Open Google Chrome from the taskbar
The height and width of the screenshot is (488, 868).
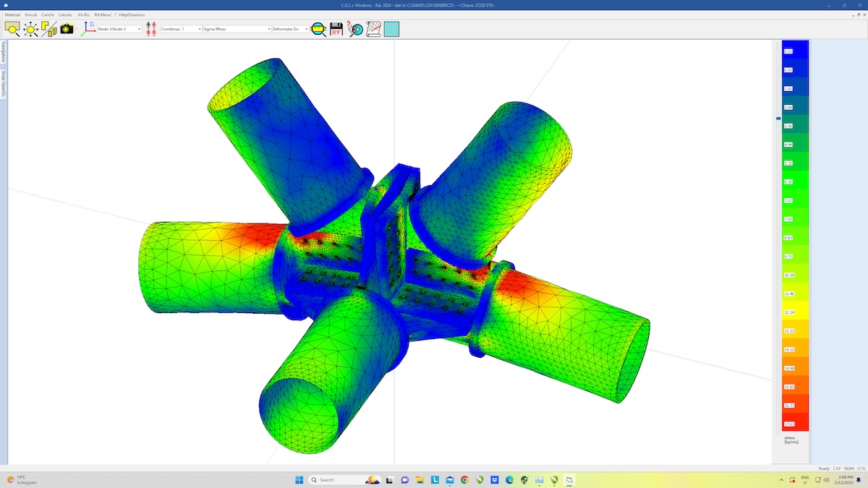(x=464, y=479)
